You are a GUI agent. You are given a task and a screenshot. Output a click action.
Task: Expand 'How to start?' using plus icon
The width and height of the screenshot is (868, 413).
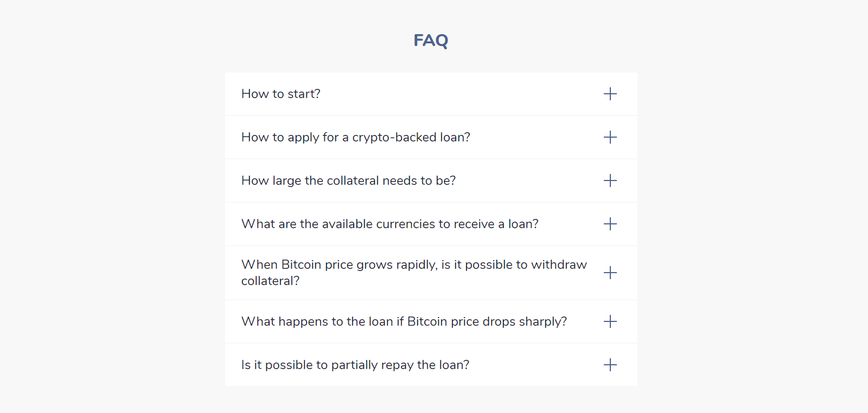tap(610, 94)
